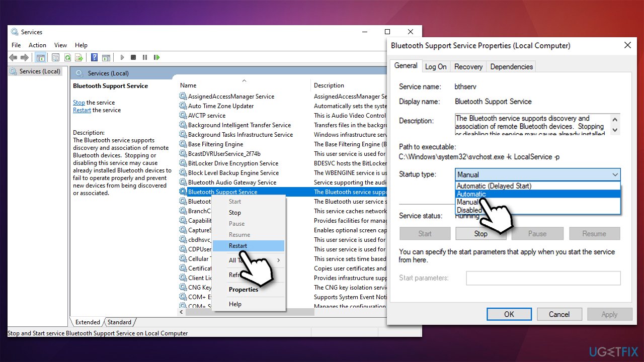Click gear icon of highlighted Bluetooth Support Service
Image resolution: width=644 pixels, height=362 pixels.
pos(183,192)
